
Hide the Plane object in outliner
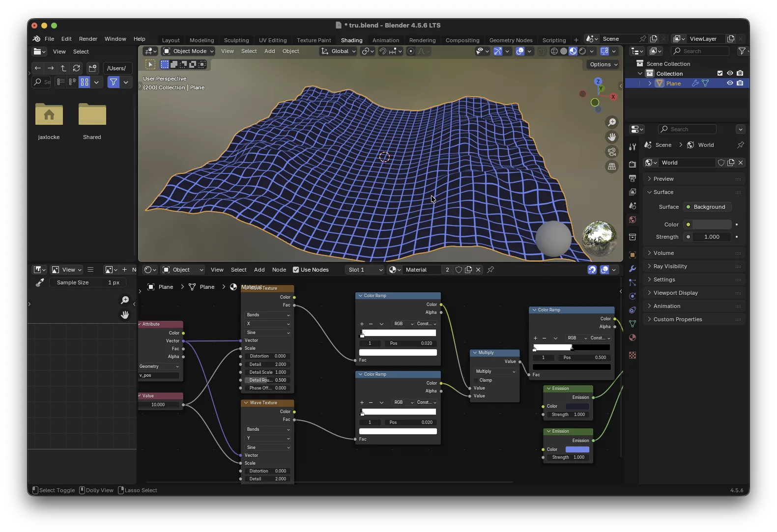(x=730, y=84)
